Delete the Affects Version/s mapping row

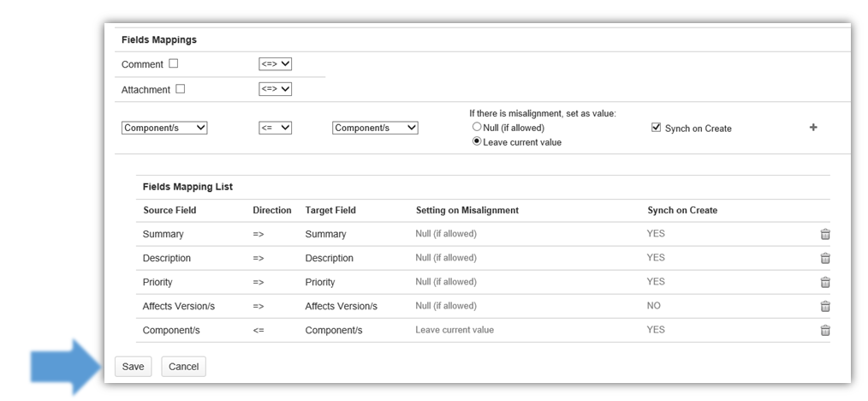(824, 306)
